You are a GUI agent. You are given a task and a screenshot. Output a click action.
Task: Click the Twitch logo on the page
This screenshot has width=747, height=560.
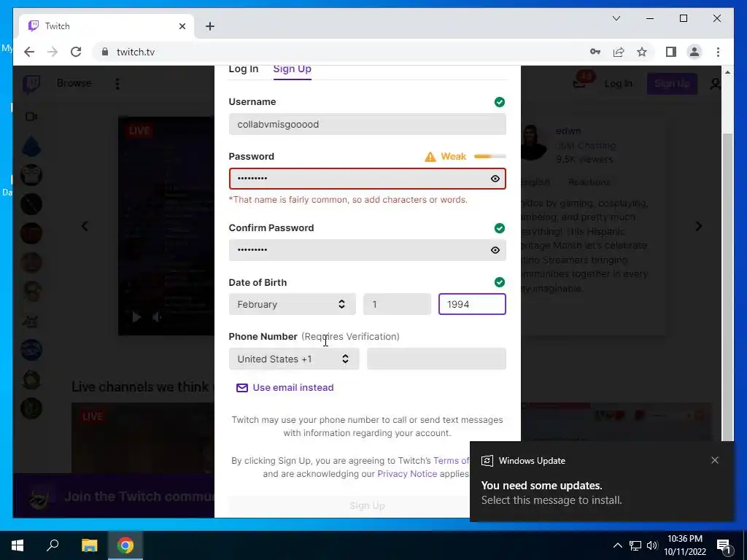tap(31, 85)
